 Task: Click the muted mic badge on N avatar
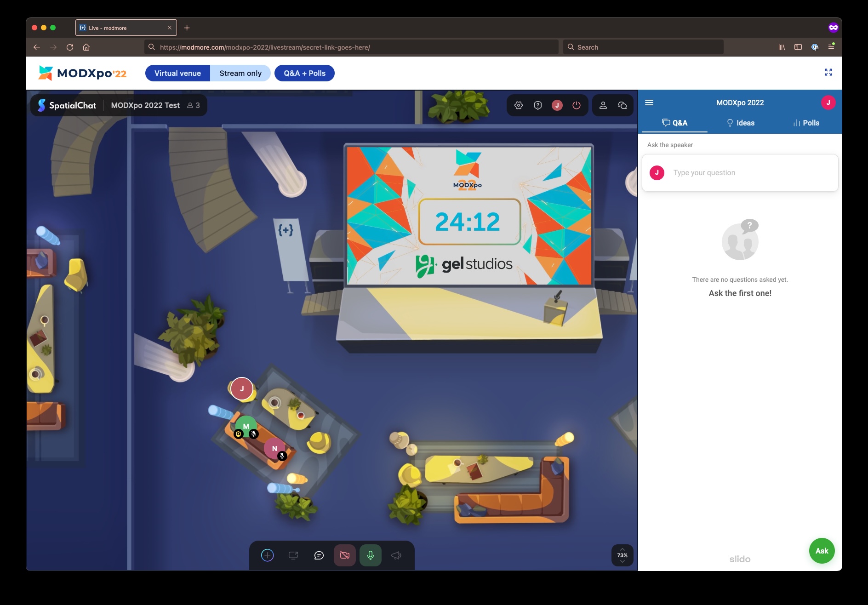click(x=282, y=456)
